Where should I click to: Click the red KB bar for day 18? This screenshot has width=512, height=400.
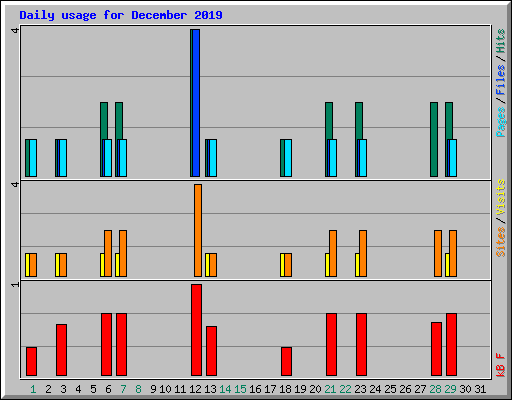286,361
